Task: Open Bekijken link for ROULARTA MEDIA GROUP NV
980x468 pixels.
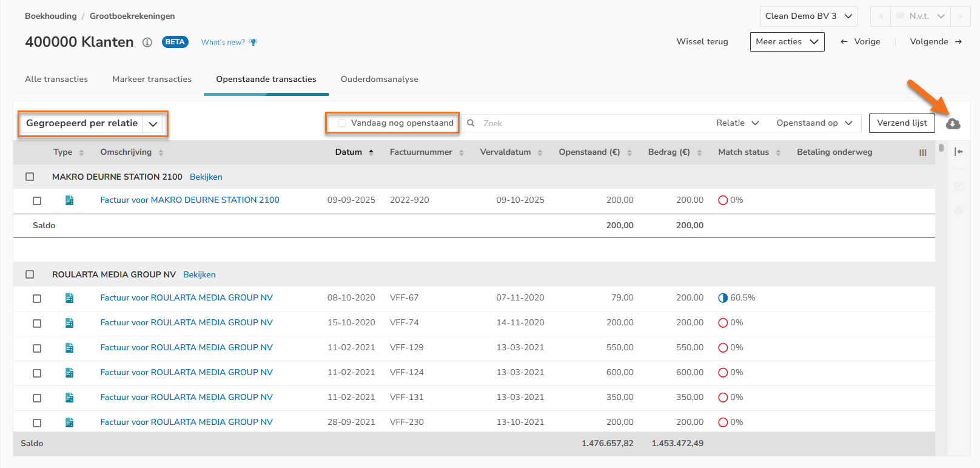Action: click(x=199, y=275)
